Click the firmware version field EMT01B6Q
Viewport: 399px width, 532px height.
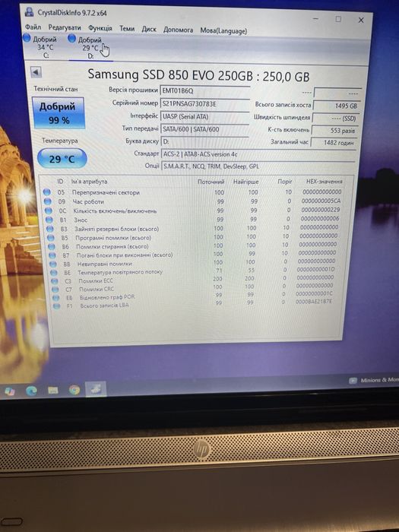[x=205, y=90]
